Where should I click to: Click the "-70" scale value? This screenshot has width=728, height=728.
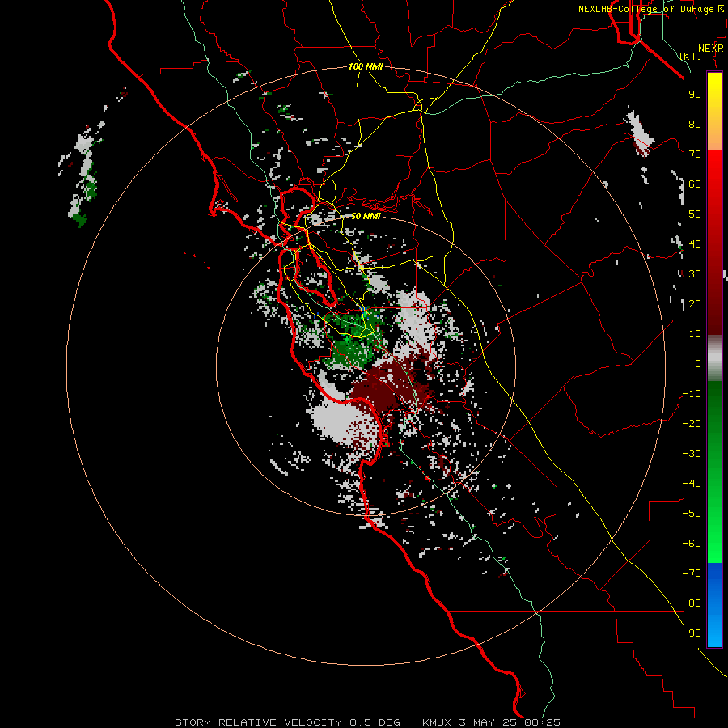[692, 574]
